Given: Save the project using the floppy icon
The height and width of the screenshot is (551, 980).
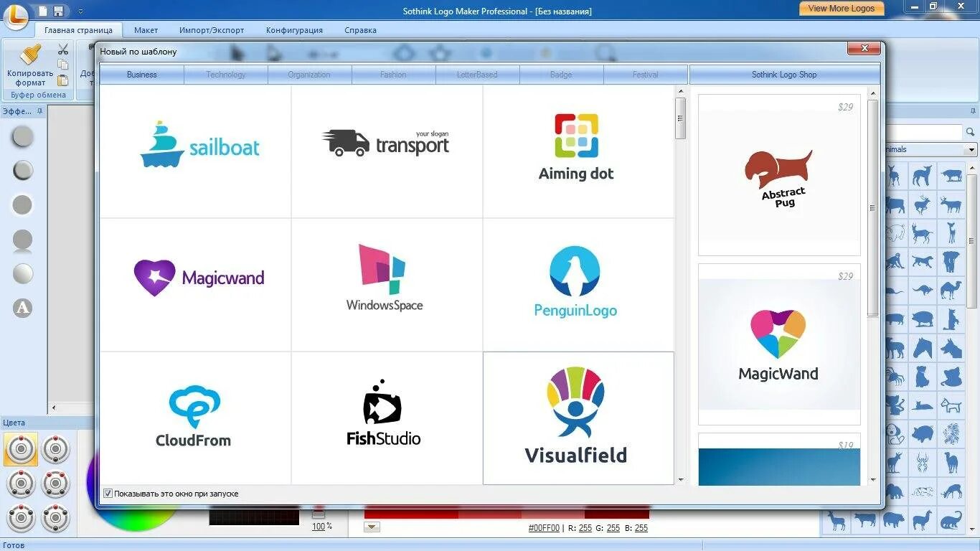Looking at the screenshot, I should [58, 11].
